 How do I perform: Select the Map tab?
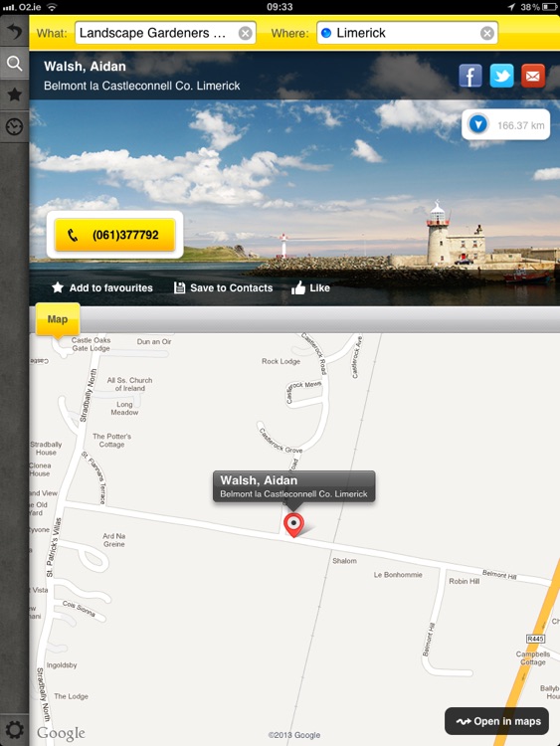click(x=58, y=319)
